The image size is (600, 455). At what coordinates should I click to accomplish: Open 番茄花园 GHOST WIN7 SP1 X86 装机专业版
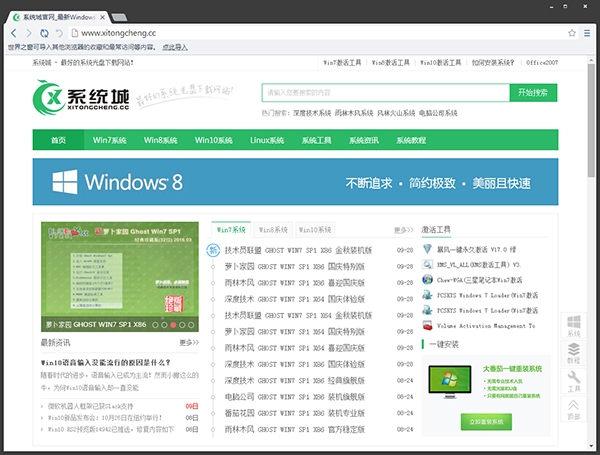[x=294, y=413]
